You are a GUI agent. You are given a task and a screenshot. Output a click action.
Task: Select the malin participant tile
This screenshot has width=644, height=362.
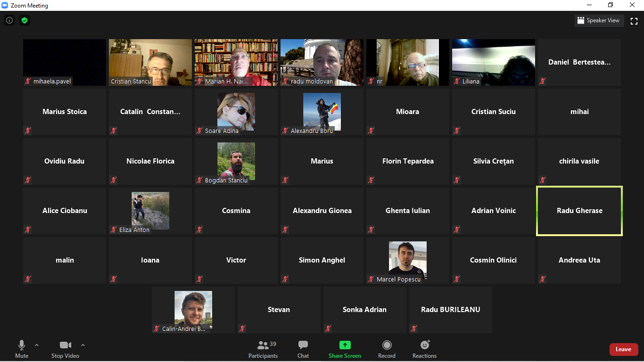click(x=65, y=260)
